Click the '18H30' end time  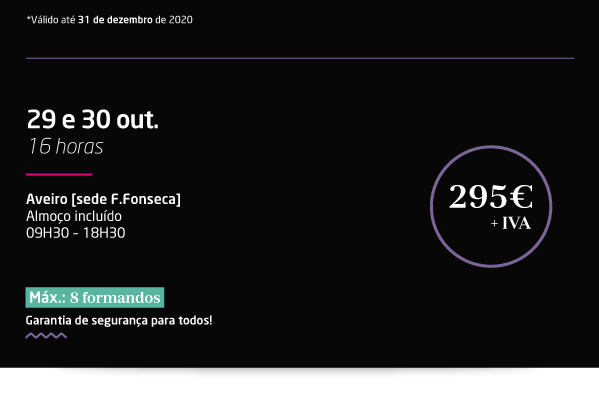click(x=104, y=233)
